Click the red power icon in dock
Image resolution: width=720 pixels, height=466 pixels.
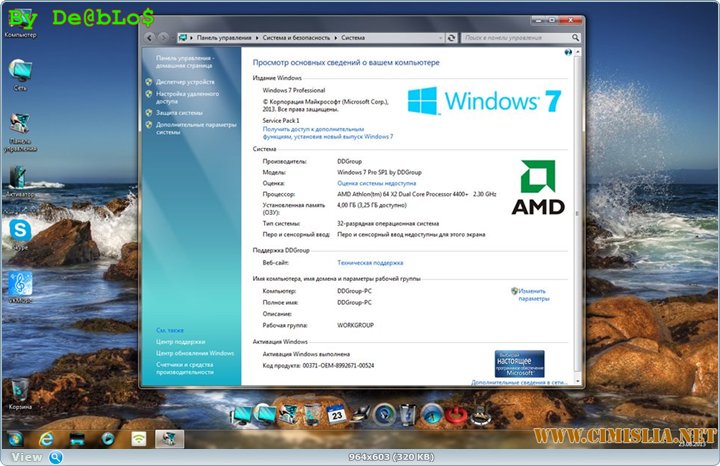pos(455,412)
